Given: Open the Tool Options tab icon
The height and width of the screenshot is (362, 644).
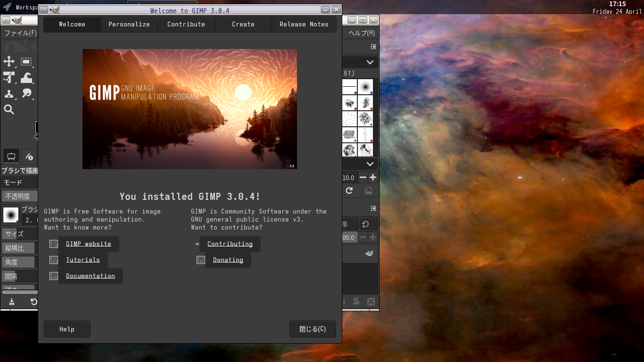Looking at the screenshot, I should click(11, 156).
